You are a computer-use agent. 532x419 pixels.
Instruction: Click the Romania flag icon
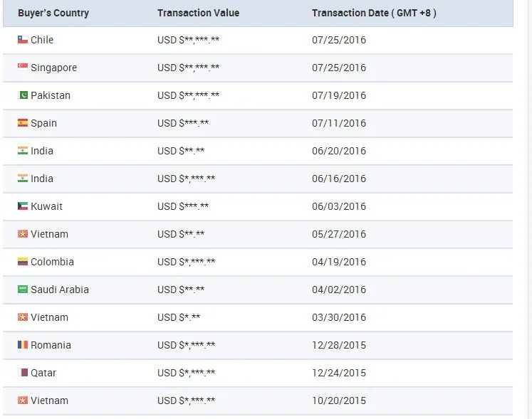pyautogui.click(x=23, y=345)
